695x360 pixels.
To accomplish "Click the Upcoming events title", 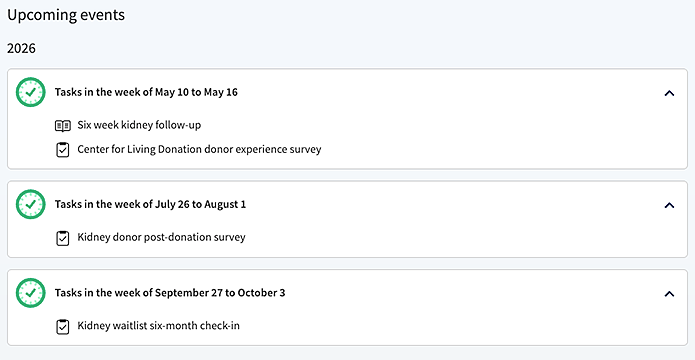I will [66, 15].
